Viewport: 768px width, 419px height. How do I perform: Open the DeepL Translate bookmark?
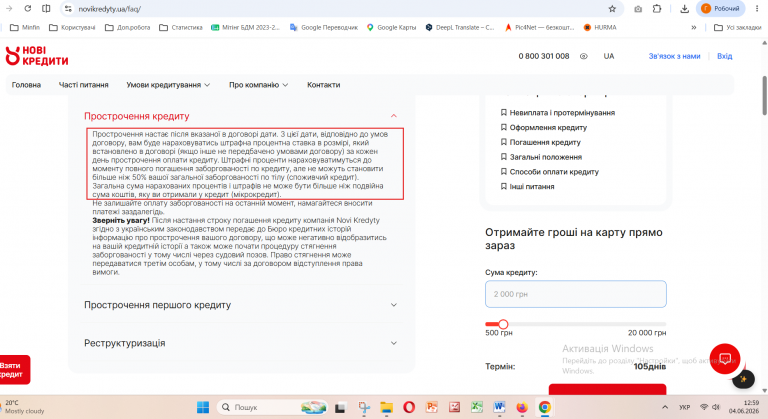[x=460, y=27]
